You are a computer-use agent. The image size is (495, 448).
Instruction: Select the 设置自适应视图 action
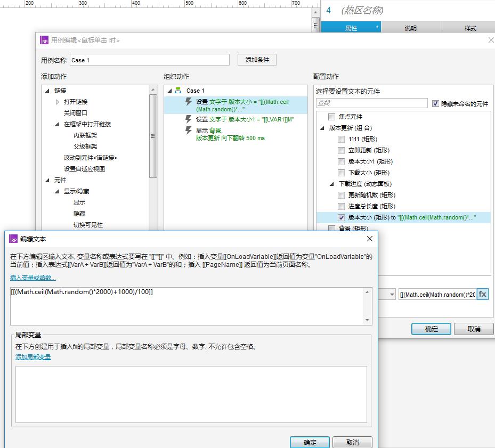click(x=84, y=169)
